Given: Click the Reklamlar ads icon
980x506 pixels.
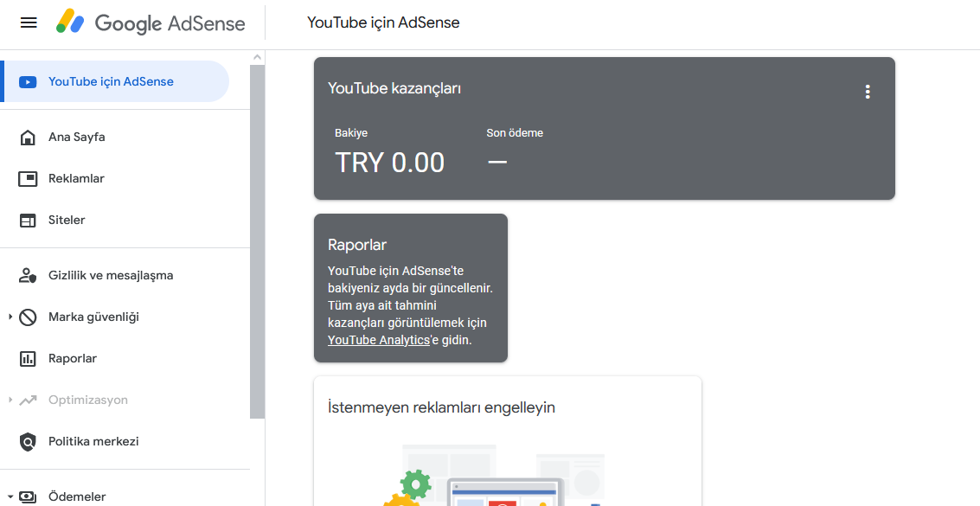Looking at the screenshot, I should point(28,179).
